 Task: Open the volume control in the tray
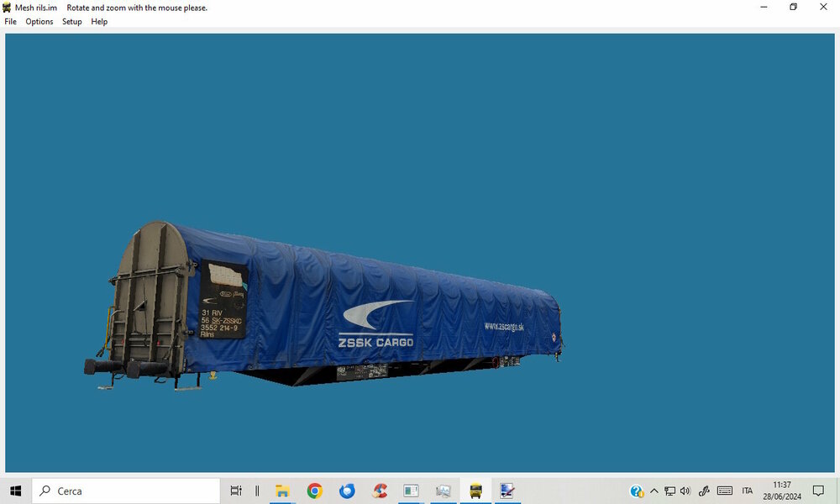pyautogui.click(x=685, y=491)
